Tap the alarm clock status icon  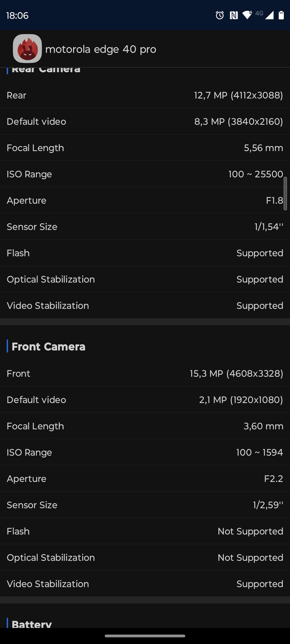220,15
